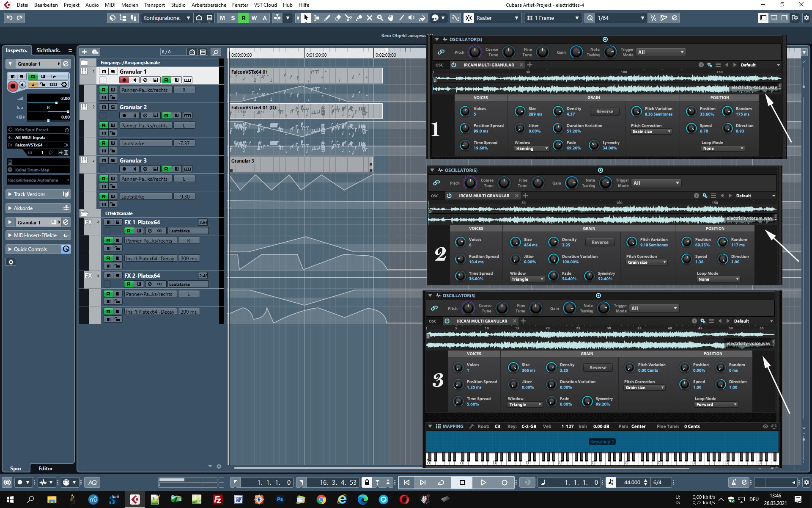Open the 1 Frame grid type dropdown

pyautogui.click(x=552, y=18)
